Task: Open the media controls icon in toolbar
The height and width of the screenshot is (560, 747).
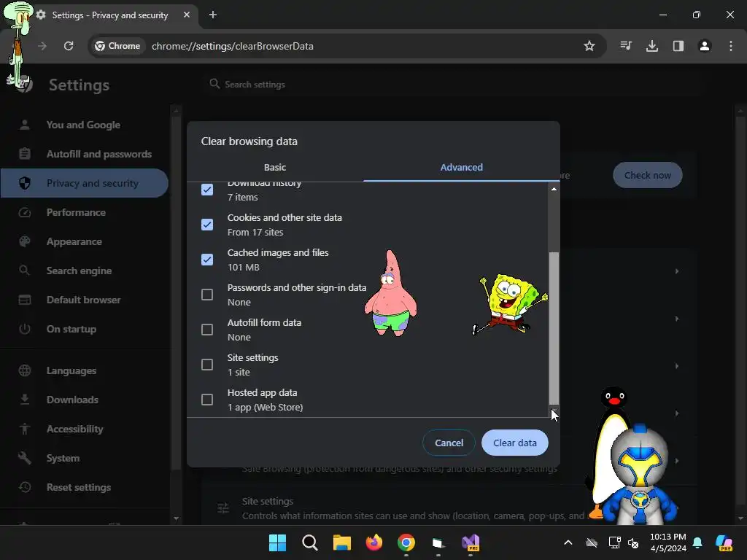Action: click(626, 46)
